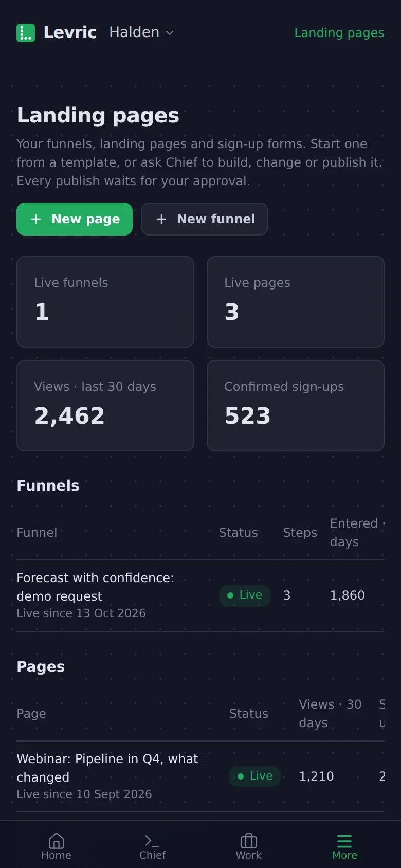Image resolution: width=401 pixels, height=868 pixels.
Task: Click the Pages section heading
Action: 41,666
